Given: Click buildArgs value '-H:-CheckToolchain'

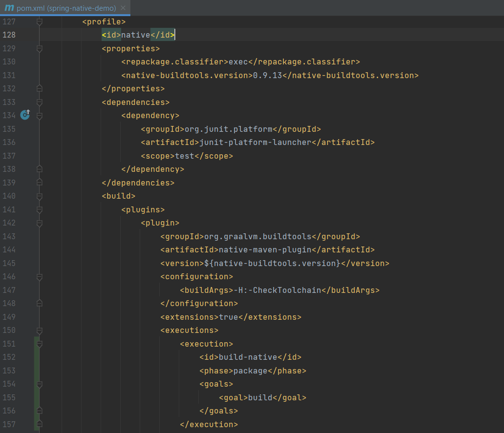Looking at the screenshot, I should pyautogui.click(x=277, y=290).
